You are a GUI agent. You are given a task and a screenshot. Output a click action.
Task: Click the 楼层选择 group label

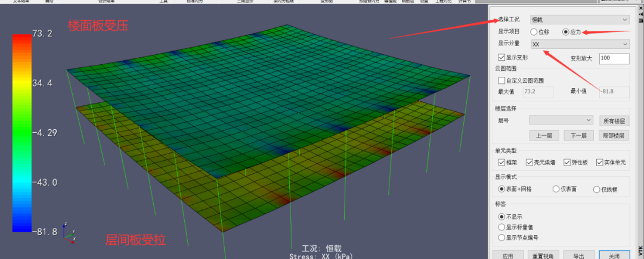coord(506,108)
